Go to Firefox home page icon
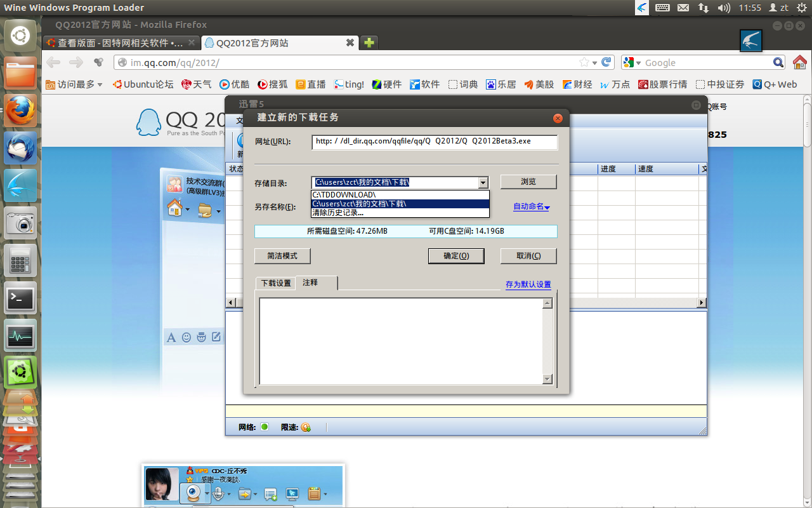Image resolution: width=812 pixels, height=508 pixels. coord(799,62)
